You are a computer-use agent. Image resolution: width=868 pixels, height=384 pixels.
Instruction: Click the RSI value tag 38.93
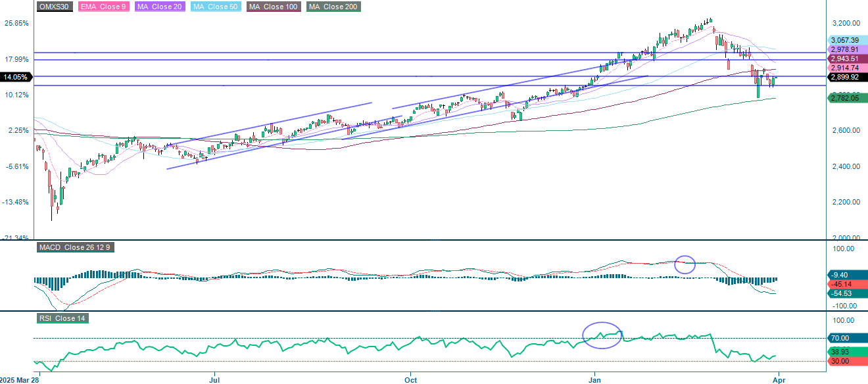click(x=847, y=352)
